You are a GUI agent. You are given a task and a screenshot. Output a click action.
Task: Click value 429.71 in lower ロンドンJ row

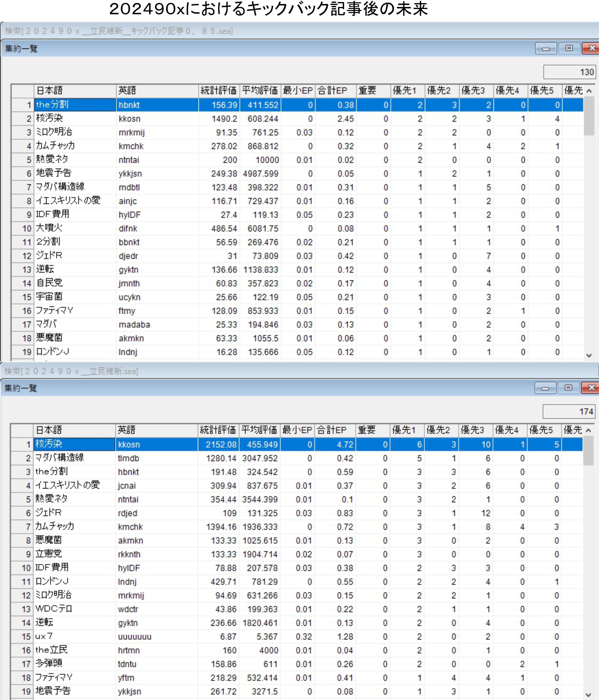pos(223,581)
